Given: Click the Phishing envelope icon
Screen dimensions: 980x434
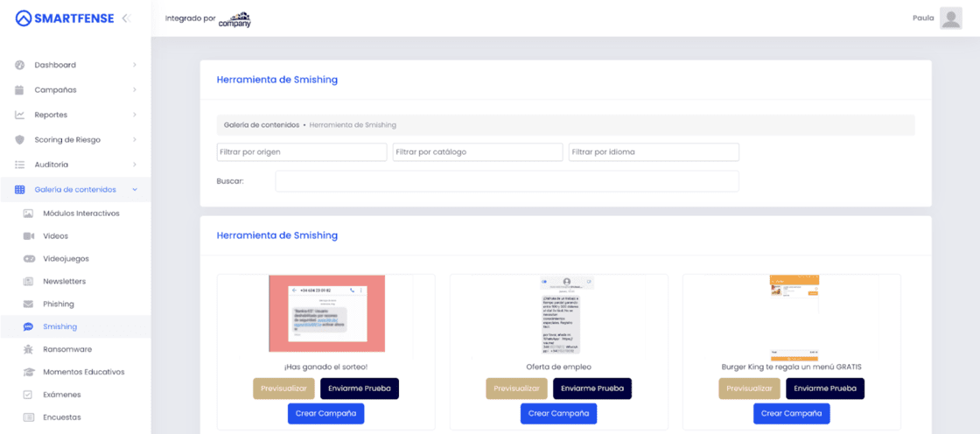Looking at the screenshot, I should 28,304.
